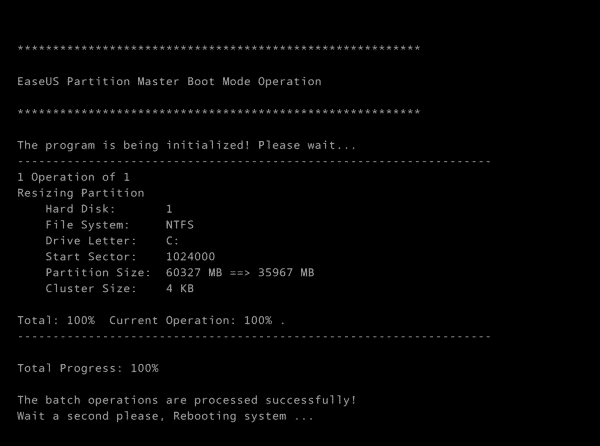Click the ==> arrow between partition sizes
This screenshot has height=446, width=600.
tap(240, 273)
